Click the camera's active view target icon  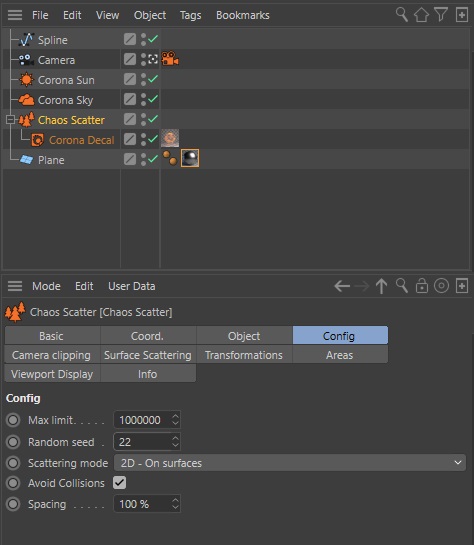153,59
